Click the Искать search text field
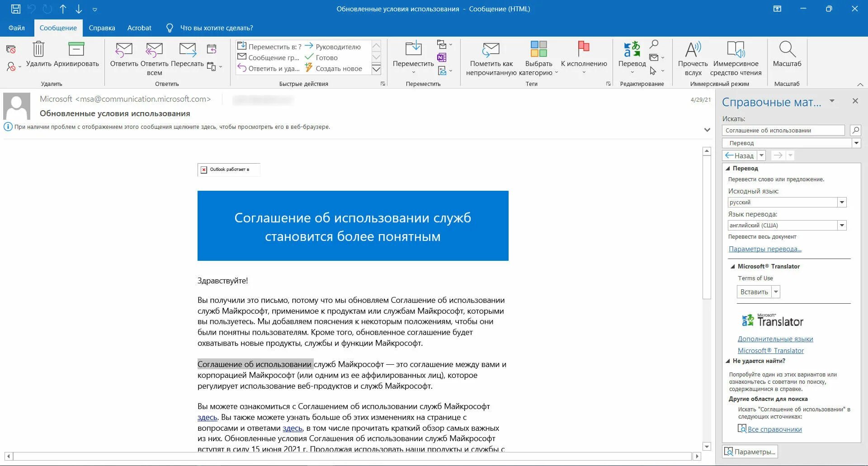The width and height of the screenshot is (868, 466). coord(783,130)
